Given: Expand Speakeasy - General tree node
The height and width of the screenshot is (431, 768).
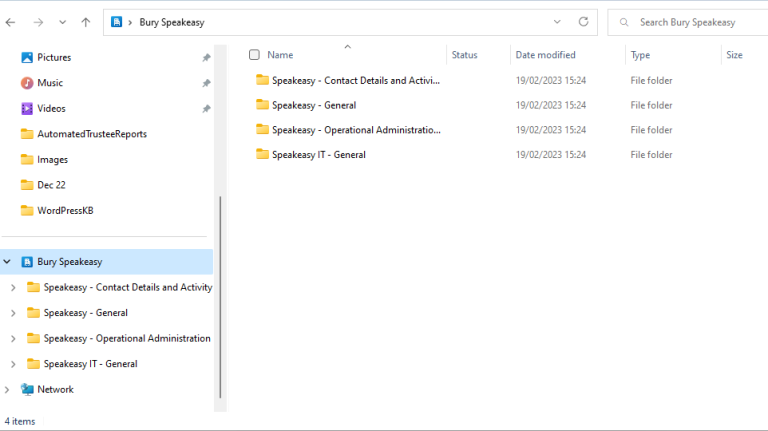Looking at the screenshot, I should tap(13, 313).
